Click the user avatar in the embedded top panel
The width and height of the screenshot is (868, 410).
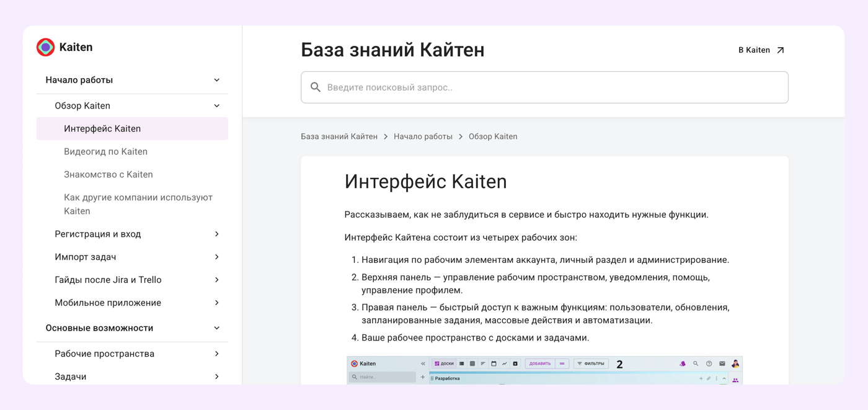[735, 364]
